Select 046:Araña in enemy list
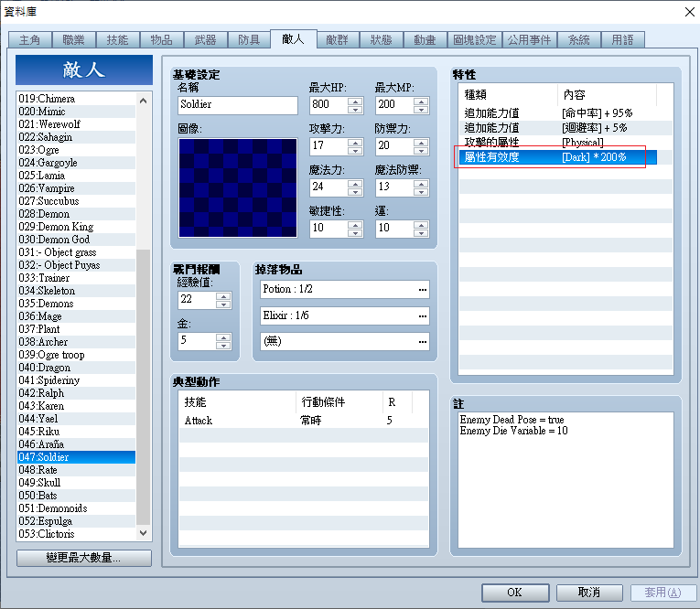This screenshot has width=700, height=609. [x=76, y=444]
